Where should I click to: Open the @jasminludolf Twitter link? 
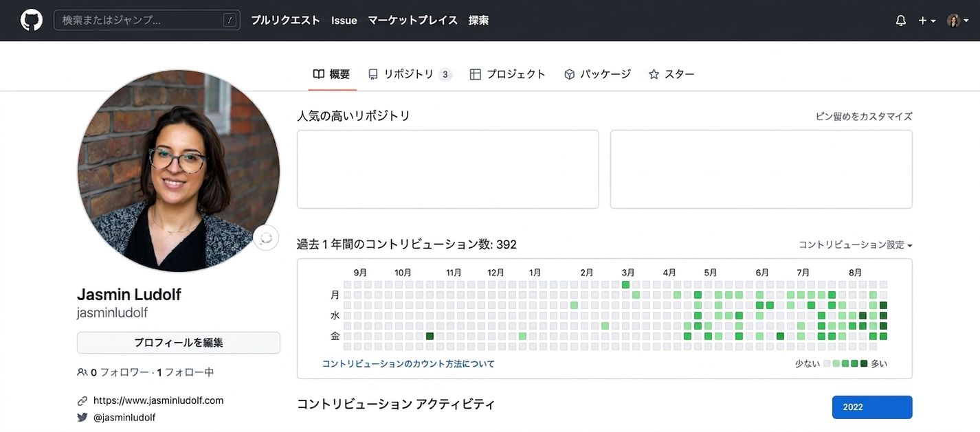pos(124,418)
